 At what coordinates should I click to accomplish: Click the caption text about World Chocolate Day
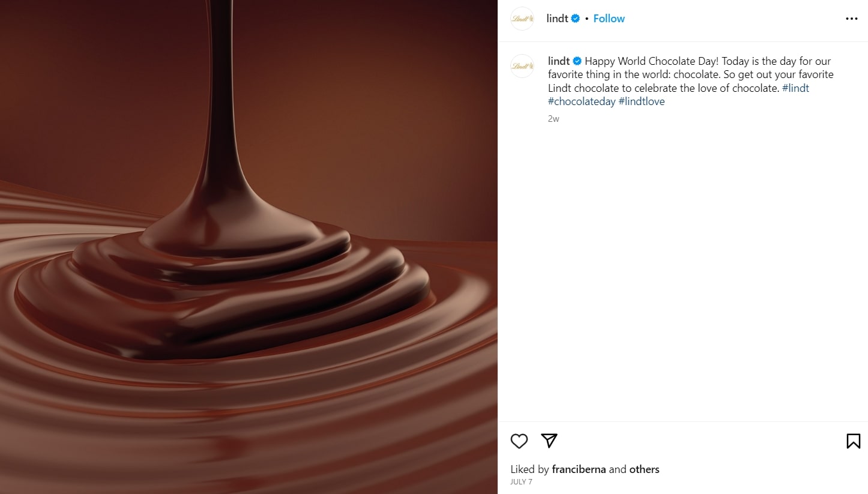(x=690, y=74)
